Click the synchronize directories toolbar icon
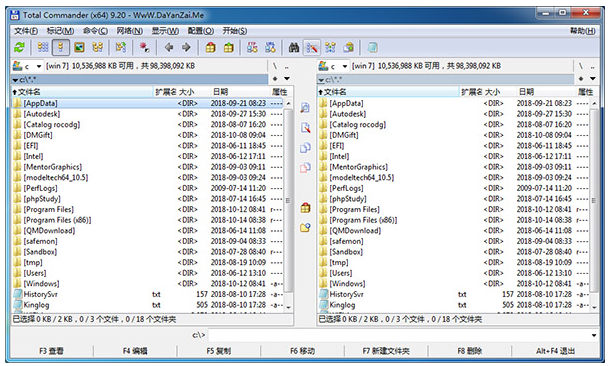Viewport: 614px width, 366px height. pyautogui.click(x=330, y=48)
